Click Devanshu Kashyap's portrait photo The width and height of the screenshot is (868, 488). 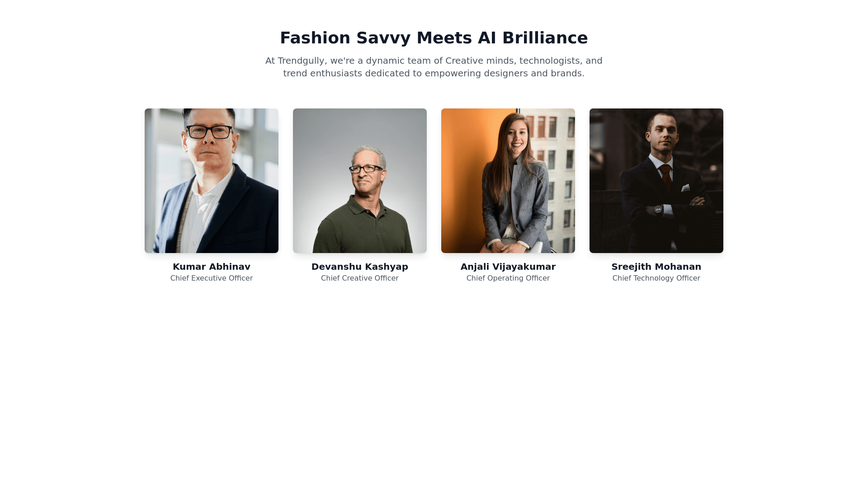tap(360, 181)
